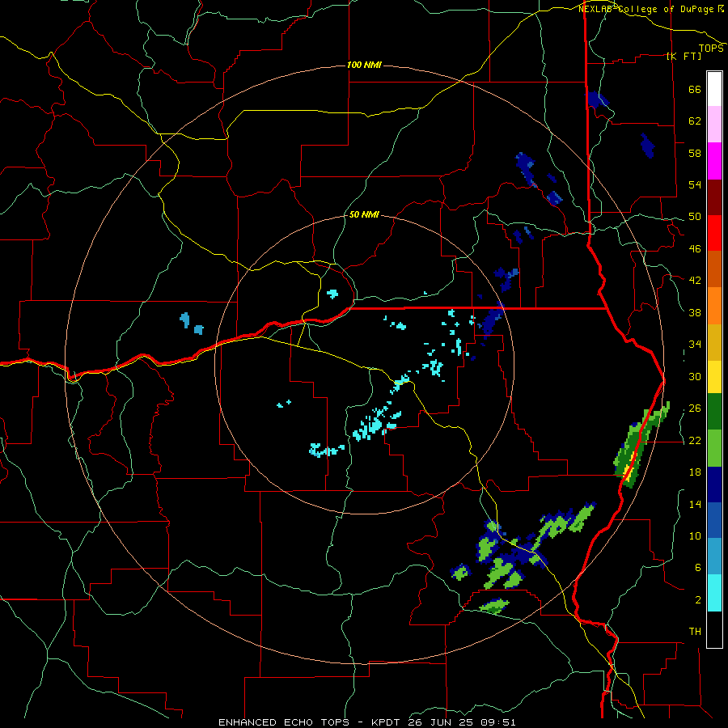Pick the dark green legend band
Image resolution: width=728 pixels, height=728 pixels.
coord(714,412)
